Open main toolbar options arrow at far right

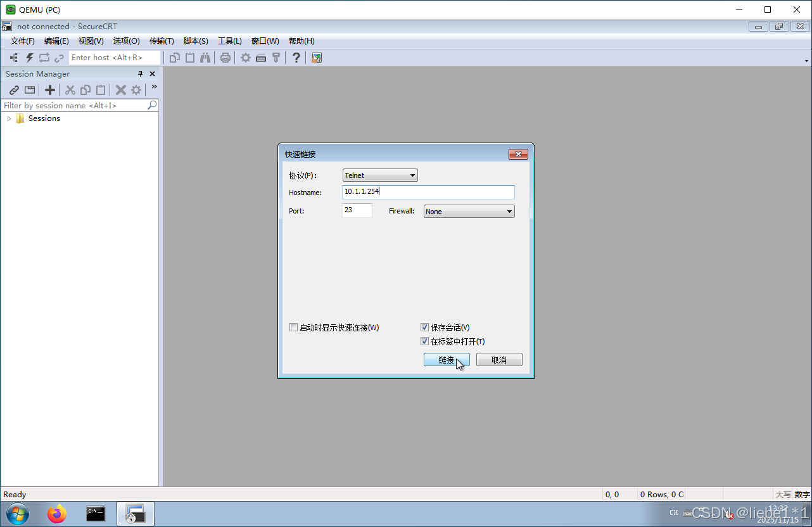pos(806,61)
